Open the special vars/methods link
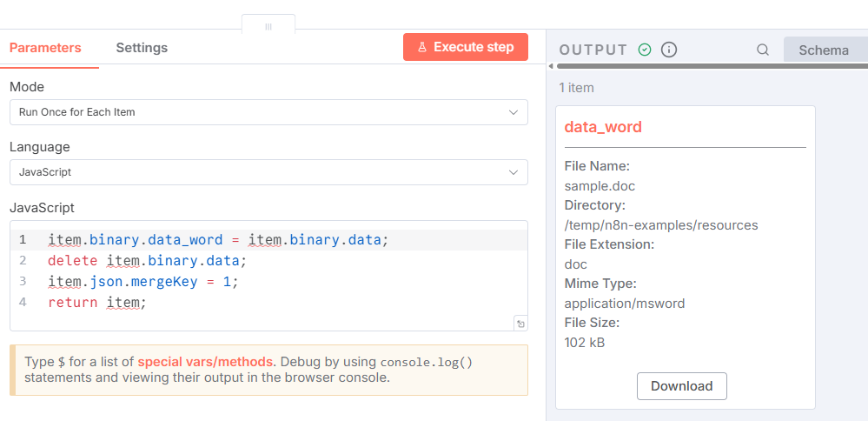The width and height of the screenshot is (868, 421). click(x=205, y=362)
